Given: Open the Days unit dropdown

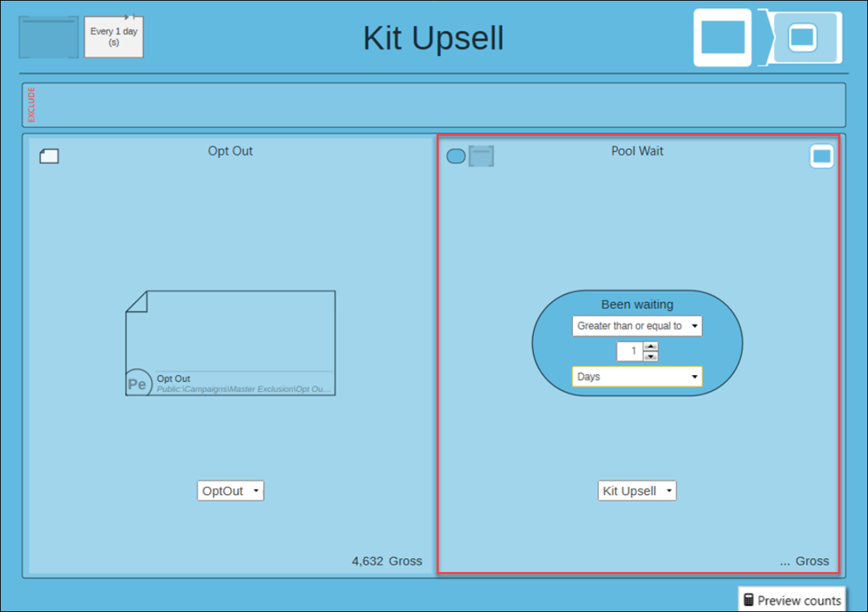Looking at the screenshot, I should (637, 377).
